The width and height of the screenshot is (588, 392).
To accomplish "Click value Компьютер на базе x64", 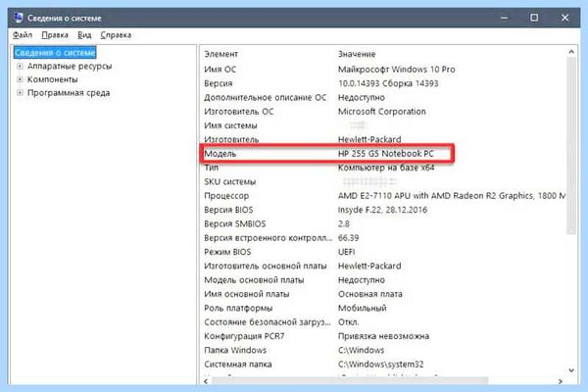I will (x=386, y=168).
